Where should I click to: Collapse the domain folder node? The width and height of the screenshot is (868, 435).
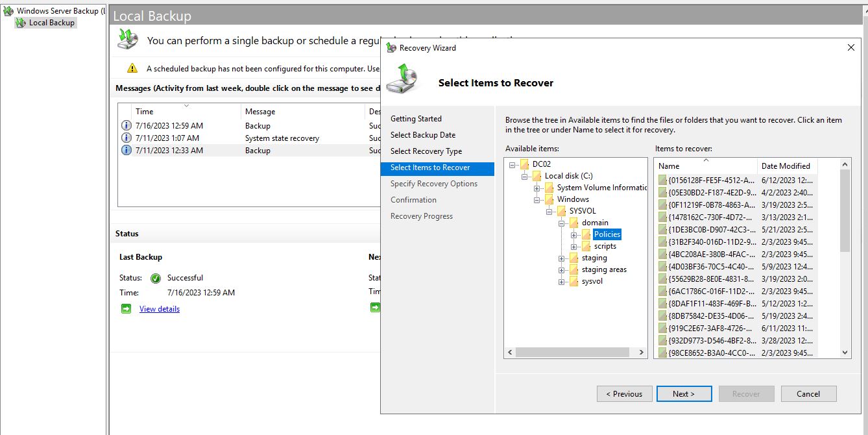562,223
